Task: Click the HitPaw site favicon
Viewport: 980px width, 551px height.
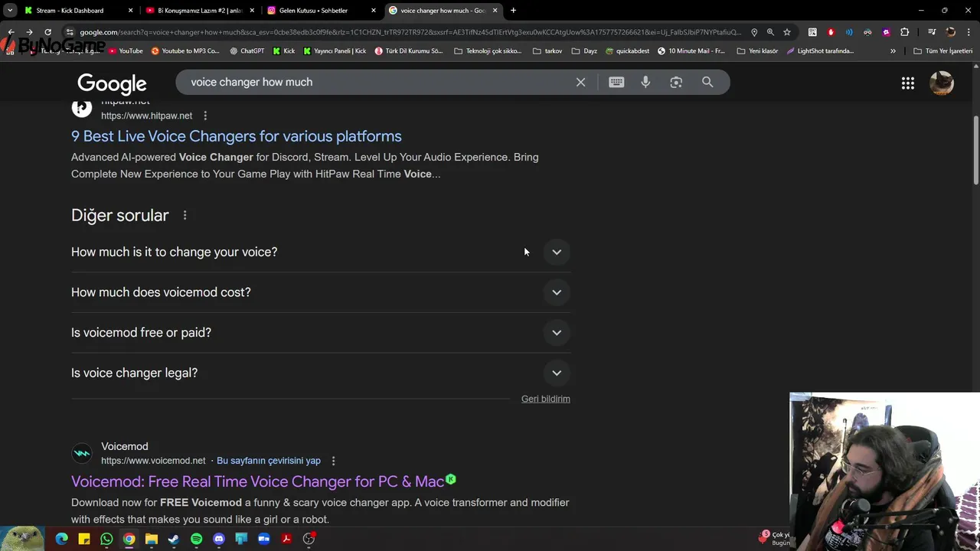Action: pos(82,108)
